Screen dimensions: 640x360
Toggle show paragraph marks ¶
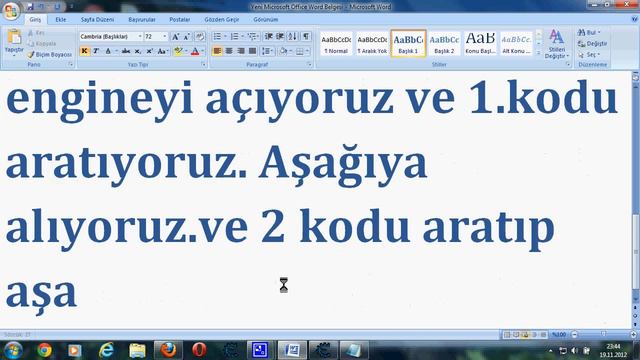coord(306,37)
